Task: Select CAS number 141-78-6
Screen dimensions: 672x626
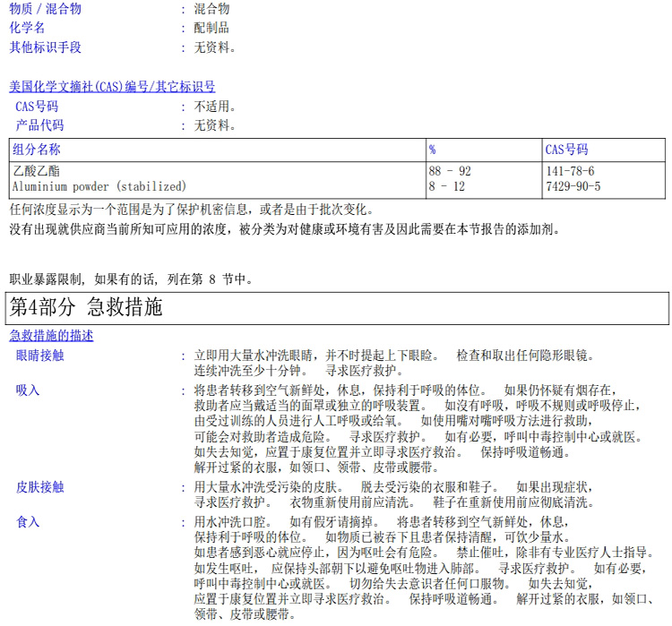Action: tap(570, 170)
